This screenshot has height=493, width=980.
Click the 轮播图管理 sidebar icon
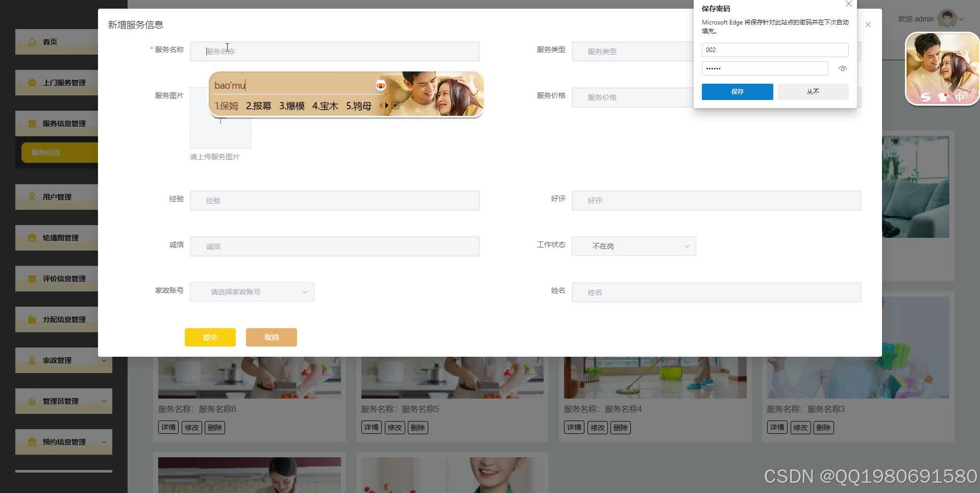[32, 238]
